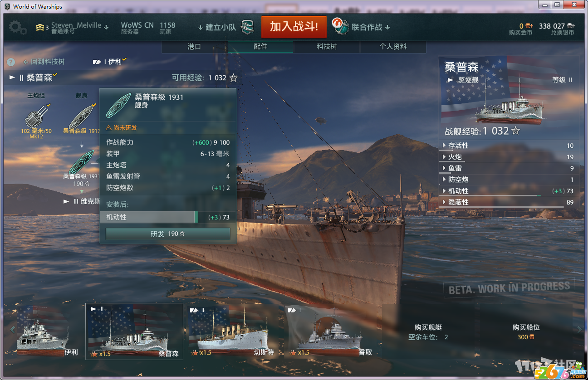Expand the 火炮 artillery stats row

click(x=508, y=157)
